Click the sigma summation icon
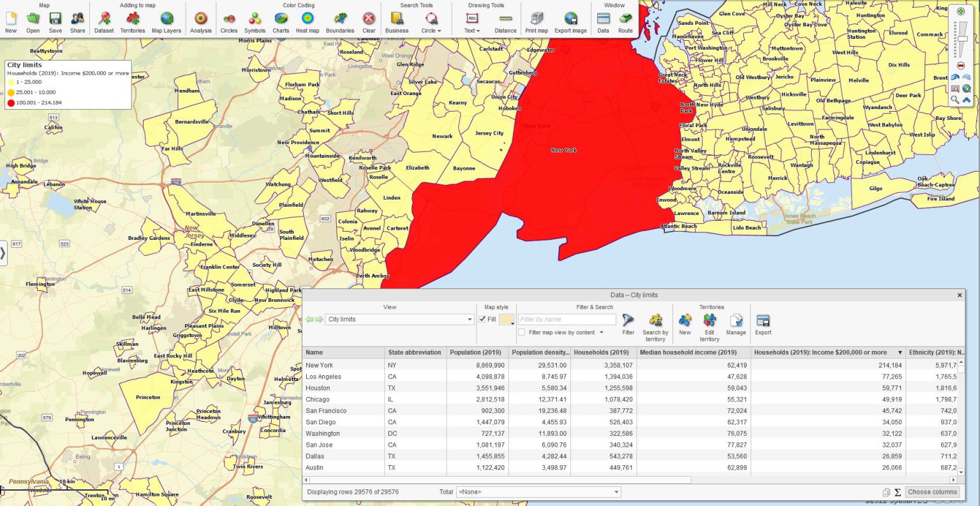Viewport: 980px width, 506px height. tap(897, 492)
